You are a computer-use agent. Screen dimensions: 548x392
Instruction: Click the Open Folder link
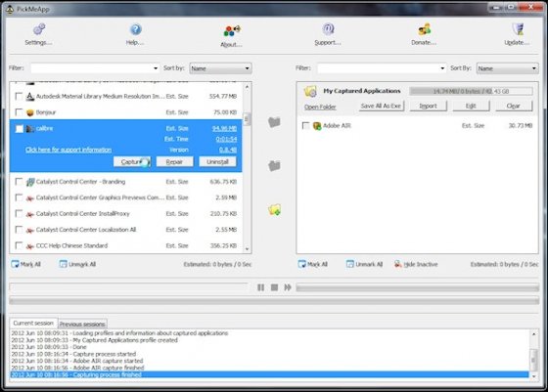320,107
